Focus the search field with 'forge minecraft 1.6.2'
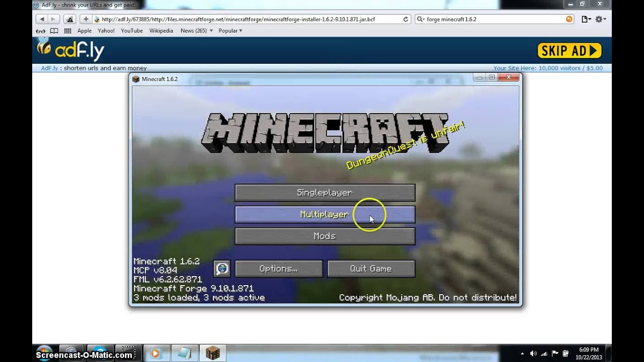The width and height of the screenshot is (644, 362). pyautogui.click(x=495, y=19)
